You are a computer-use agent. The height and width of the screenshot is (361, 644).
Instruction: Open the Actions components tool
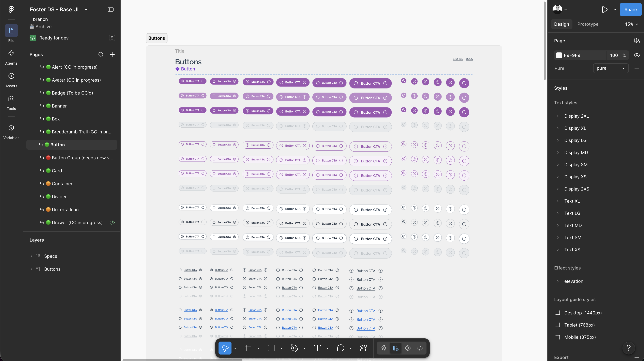[363, 348]
